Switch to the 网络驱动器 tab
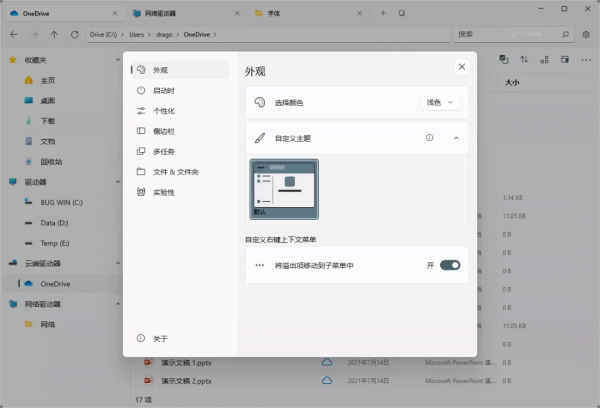The width and height of the screenshot is (600, 408). tap(186, 13)
